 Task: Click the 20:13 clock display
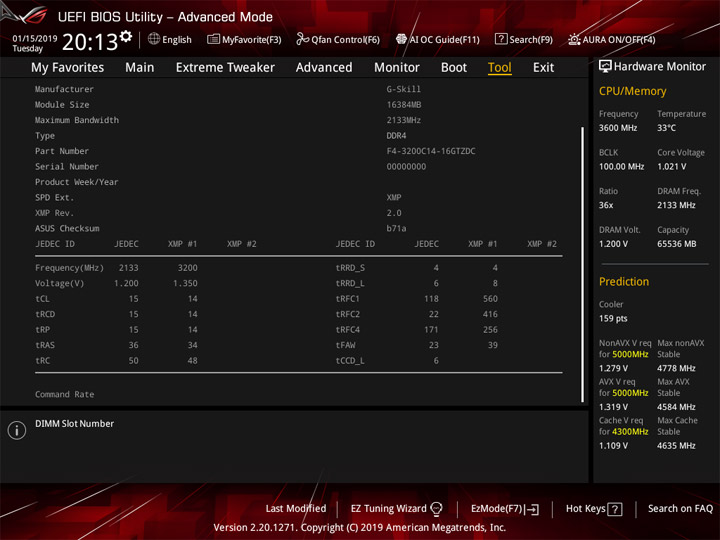click(90, 42)
